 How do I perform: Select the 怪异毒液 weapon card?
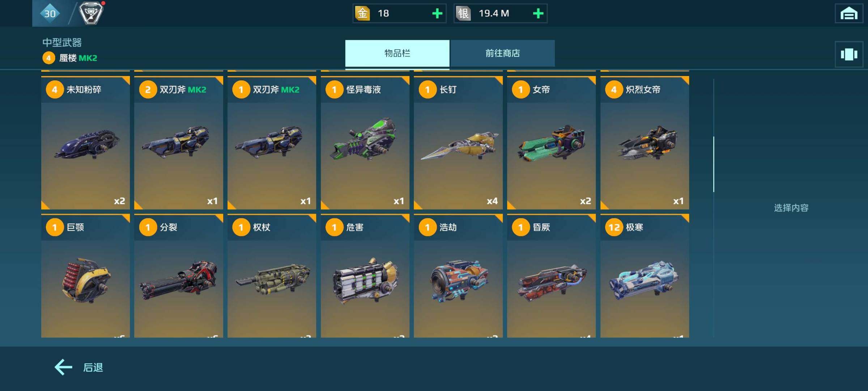365,143
